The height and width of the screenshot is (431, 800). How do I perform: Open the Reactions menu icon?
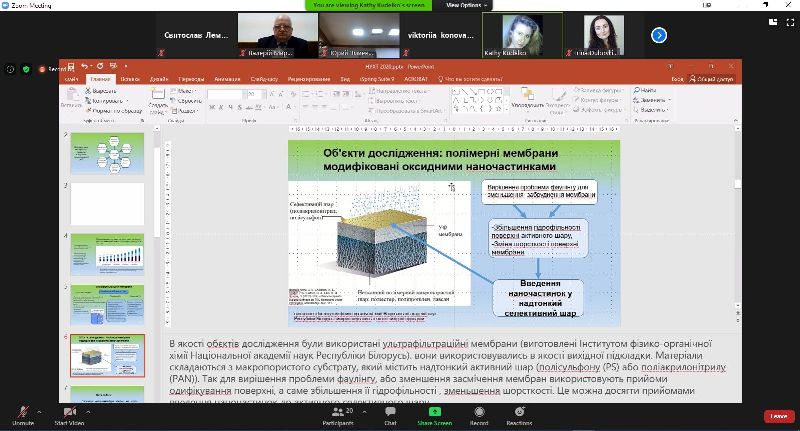pyautogui.click(x=519, y=411)
